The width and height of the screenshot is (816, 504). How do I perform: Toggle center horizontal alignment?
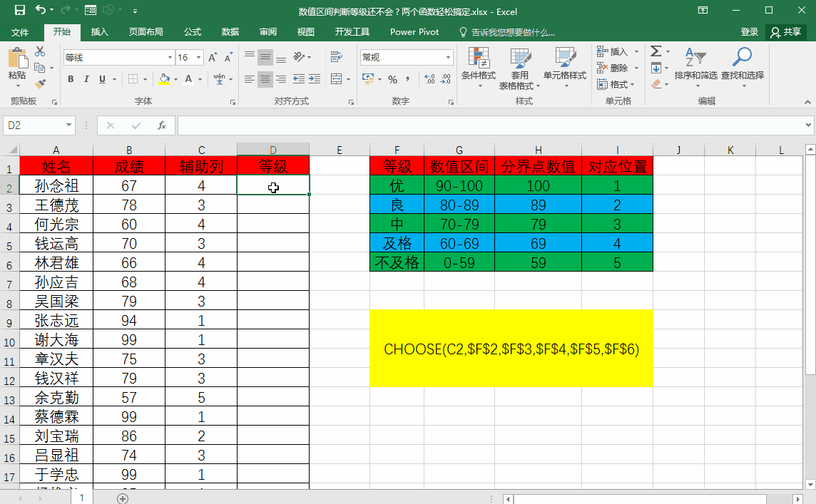[x=265, y=79]
